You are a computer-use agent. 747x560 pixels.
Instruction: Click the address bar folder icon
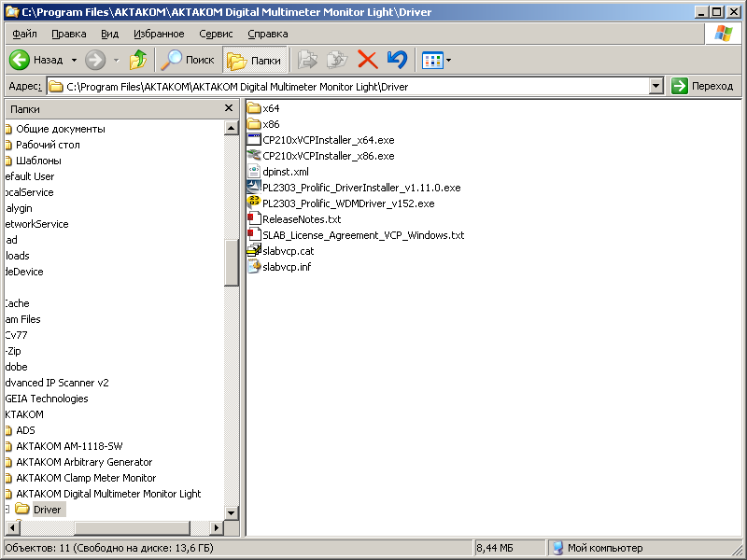click(56, 87)
